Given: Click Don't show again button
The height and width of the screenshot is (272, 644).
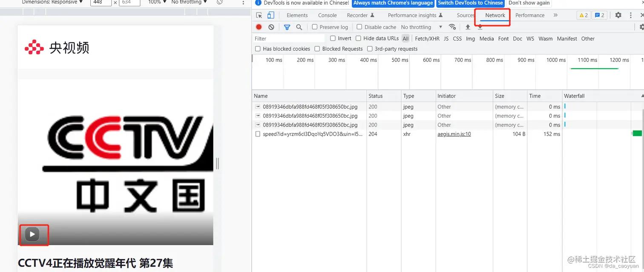Looking at the screenshot, I should (529, 3).
